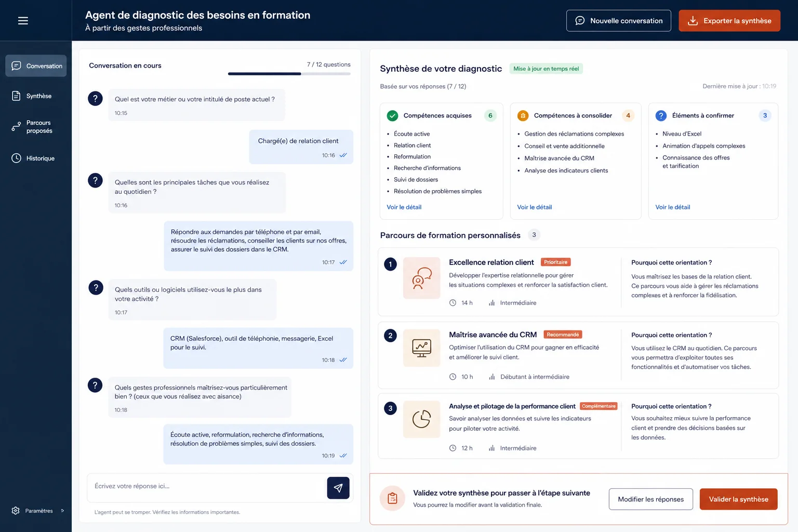
Task: Click the Maîtrise avancée du CRM chart icon
Action: 421,348
